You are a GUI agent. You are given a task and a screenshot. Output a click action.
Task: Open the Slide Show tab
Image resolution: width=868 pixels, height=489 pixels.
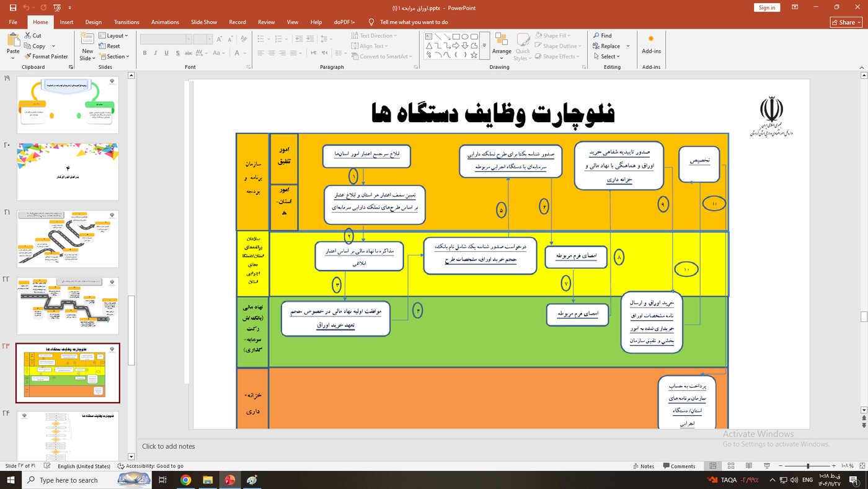pyautogui.click(x=204, y=22)
